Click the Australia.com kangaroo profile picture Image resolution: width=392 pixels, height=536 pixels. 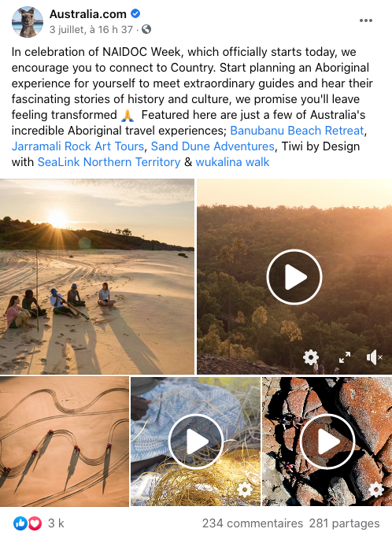(x=28, y=22)
